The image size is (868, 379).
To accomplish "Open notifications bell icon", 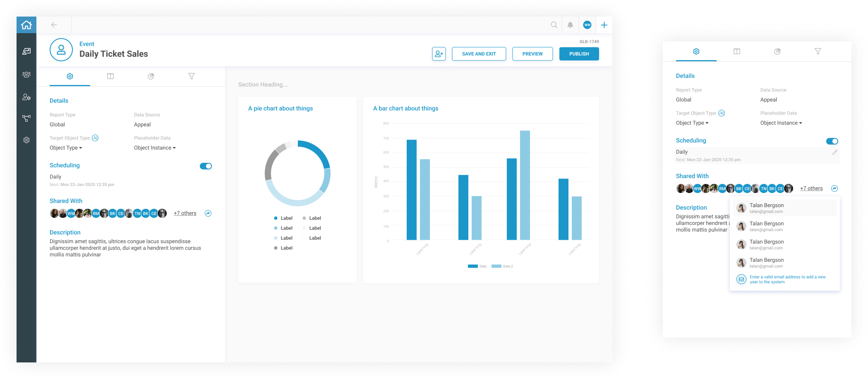I will (x=570, y=25).
